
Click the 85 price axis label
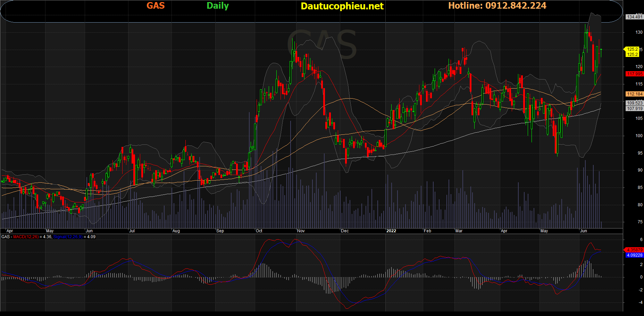640,188
